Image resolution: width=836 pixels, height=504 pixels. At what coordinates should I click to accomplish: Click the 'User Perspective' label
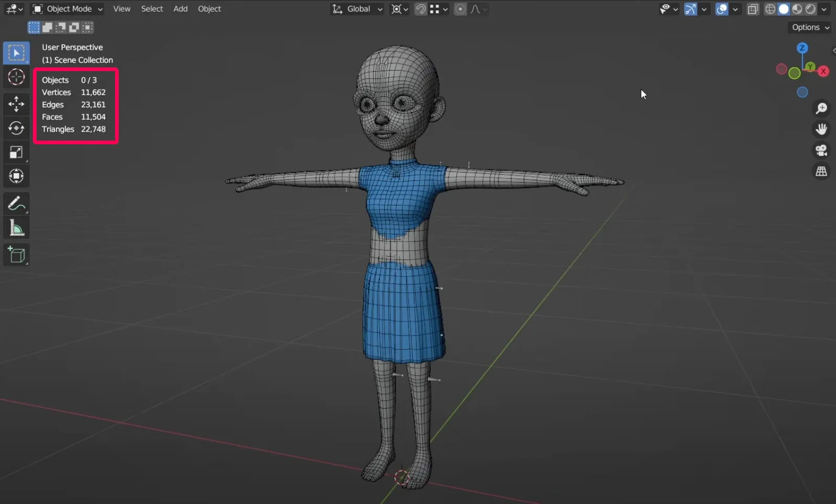72,47
